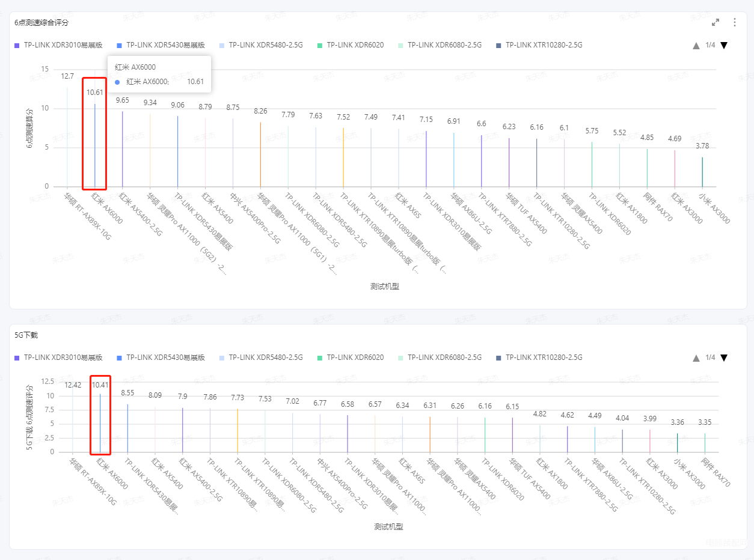
Task: Click axis label 网件 RAX70 in 5G下载 chart
Action: (716, 472)
